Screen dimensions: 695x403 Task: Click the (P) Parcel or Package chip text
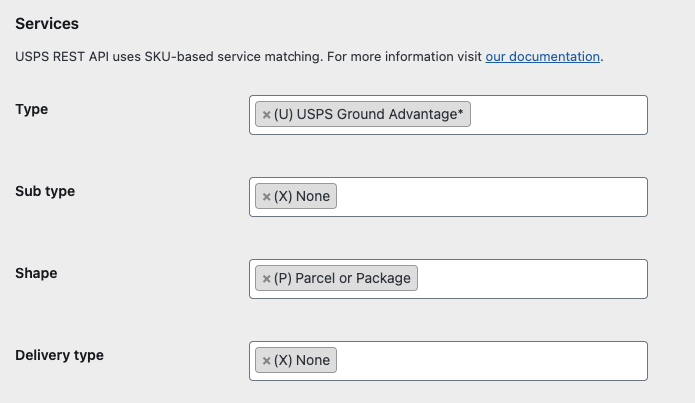tap(342, 278)
